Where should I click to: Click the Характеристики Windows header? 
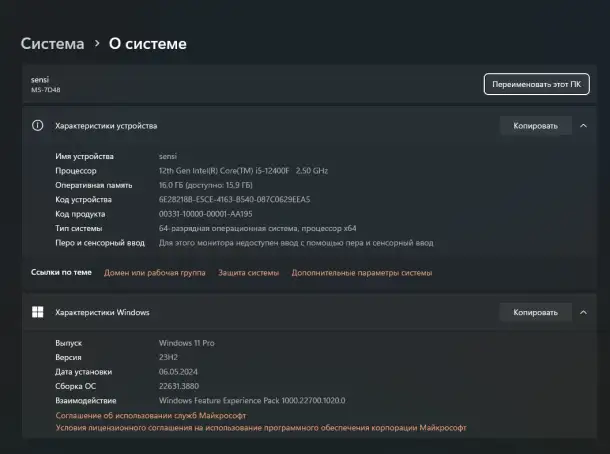[x=102, y=312]
